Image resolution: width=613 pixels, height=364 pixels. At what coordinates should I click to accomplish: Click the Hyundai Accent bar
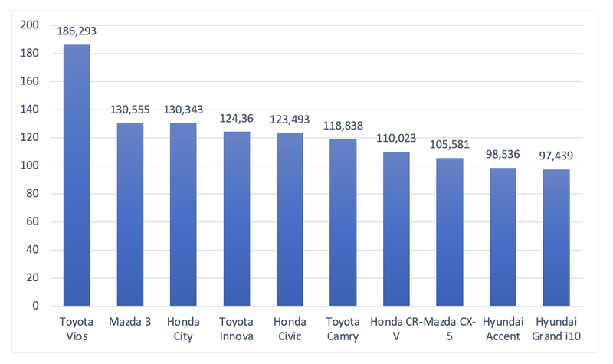(503, 237)
